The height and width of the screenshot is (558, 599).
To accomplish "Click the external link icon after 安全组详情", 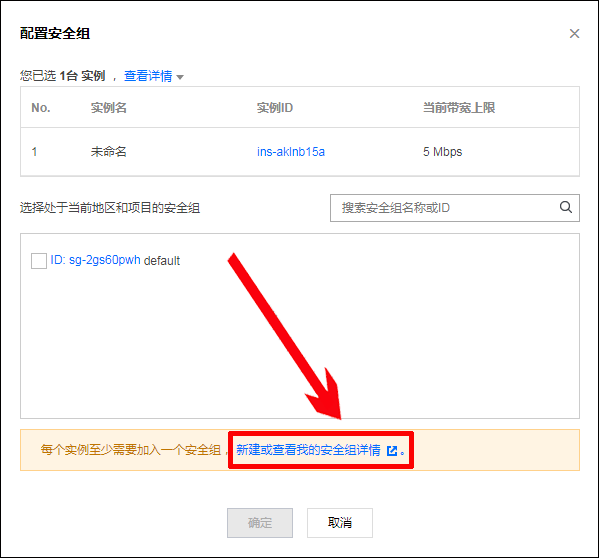I will point(392,451).
